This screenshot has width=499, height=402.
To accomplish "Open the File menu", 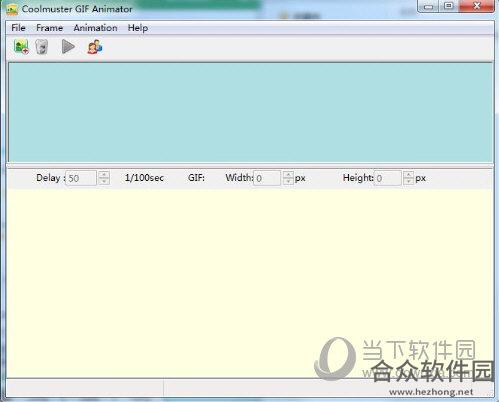I will click(x=18, y=28).
